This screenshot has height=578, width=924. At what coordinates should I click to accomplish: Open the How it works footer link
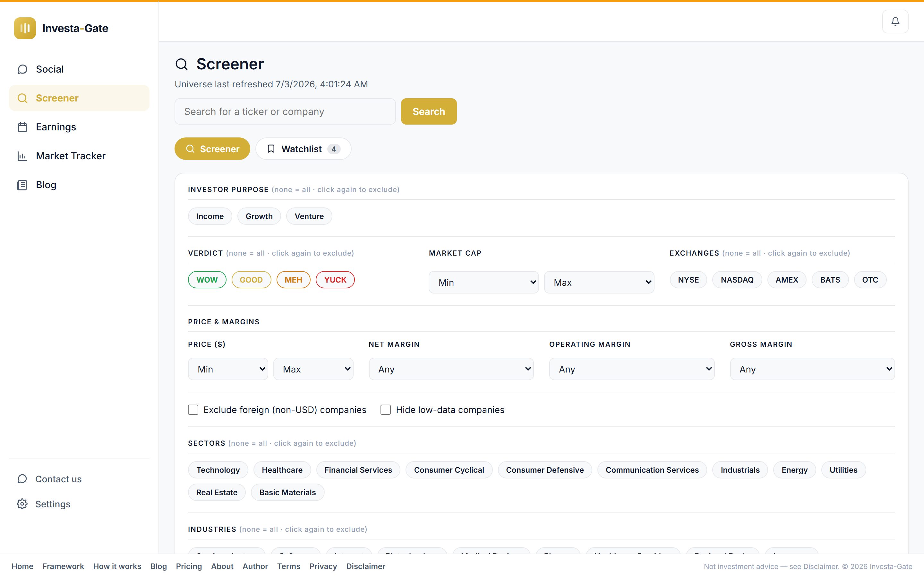click(117, 566)
